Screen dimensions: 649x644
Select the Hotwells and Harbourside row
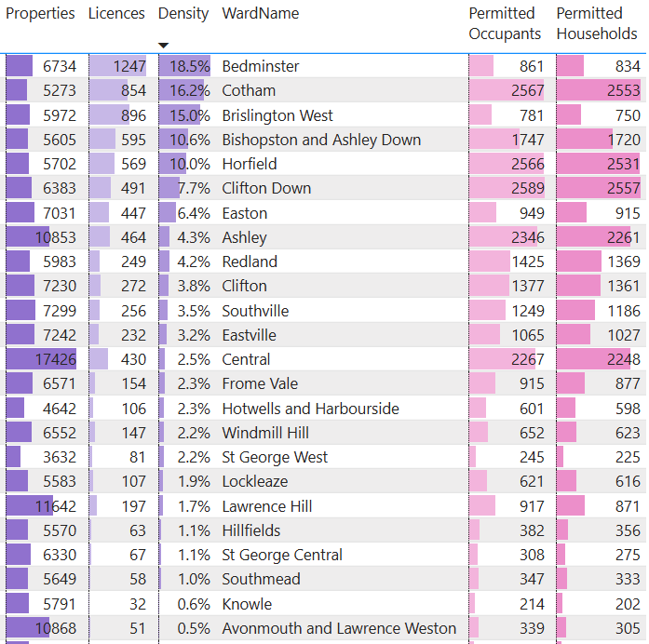tap(310, 409)
